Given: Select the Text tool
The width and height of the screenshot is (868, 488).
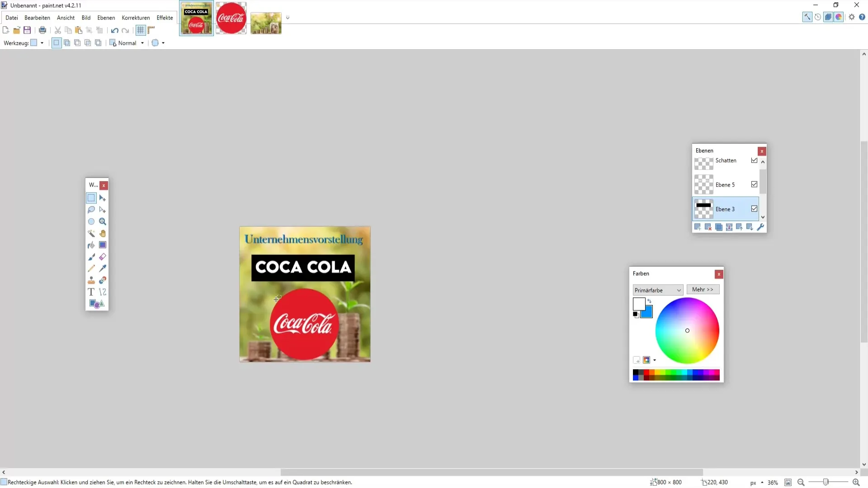Looking at the screenshot, I should 91,292.
